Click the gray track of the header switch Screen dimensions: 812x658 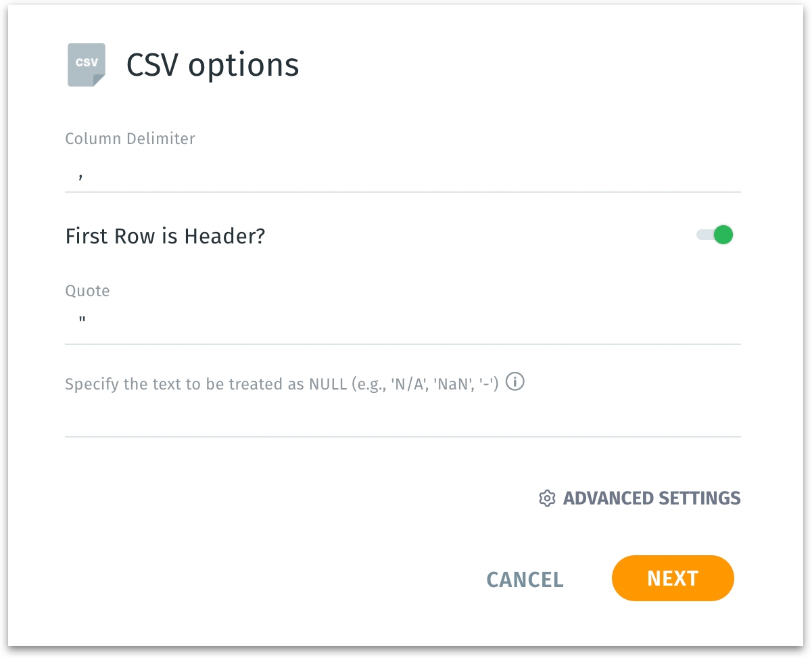(703, 235)
